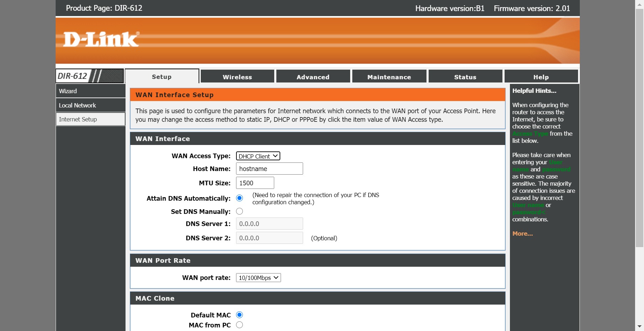This screenshot has width=644, height=331.
Task: Open the Status tab
Action: 465,77
